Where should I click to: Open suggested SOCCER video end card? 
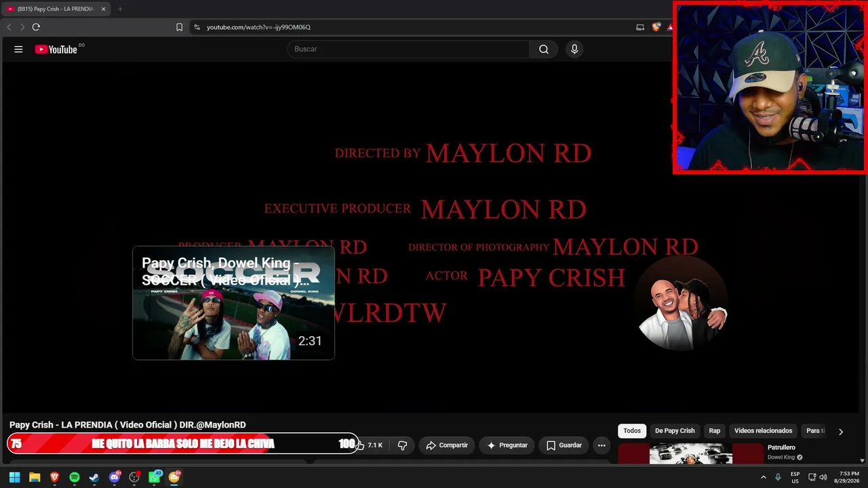(233, 303)
